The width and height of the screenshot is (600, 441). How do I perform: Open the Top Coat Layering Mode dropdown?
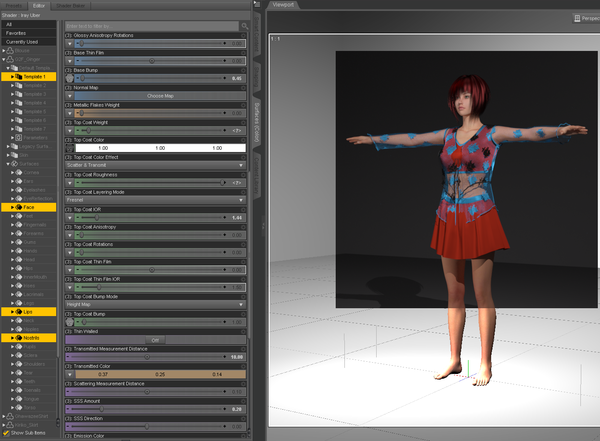[x=155, y=200]
